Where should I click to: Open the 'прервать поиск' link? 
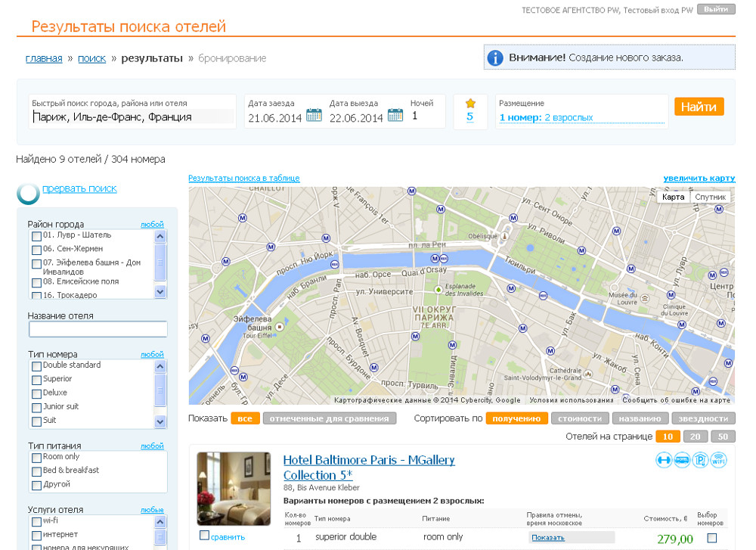click(x=79, y=188)
